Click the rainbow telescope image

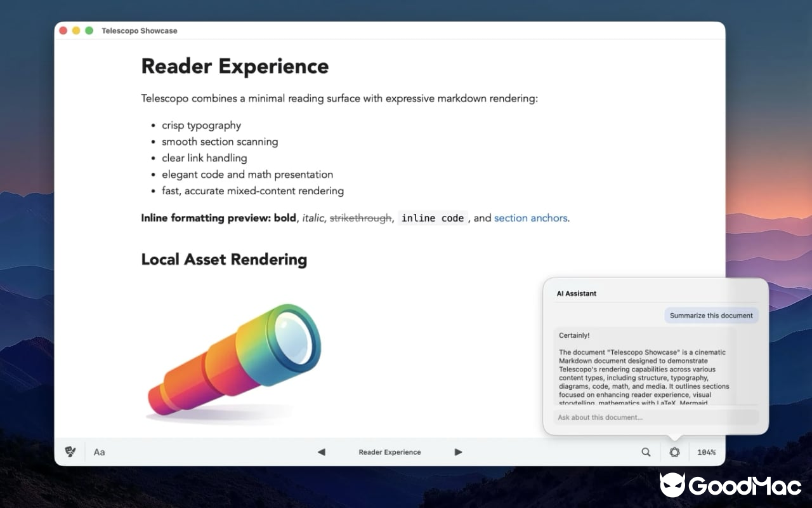click(235, 360)
